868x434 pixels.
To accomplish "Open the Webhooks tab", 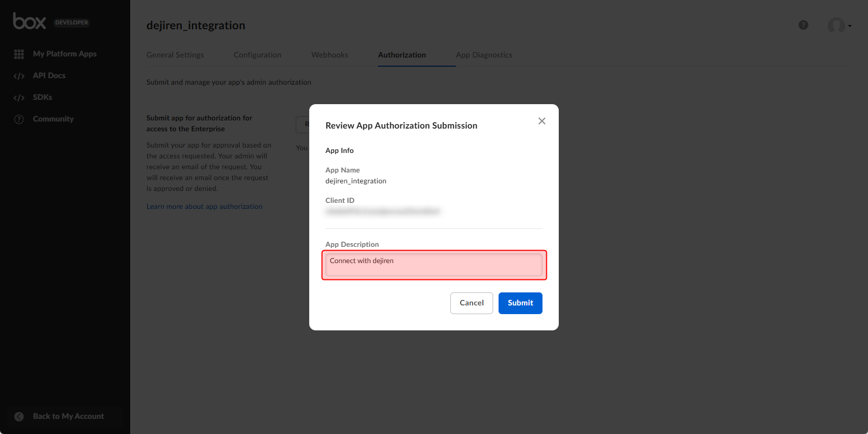I will pyautogui.click(x=330, y=55).
